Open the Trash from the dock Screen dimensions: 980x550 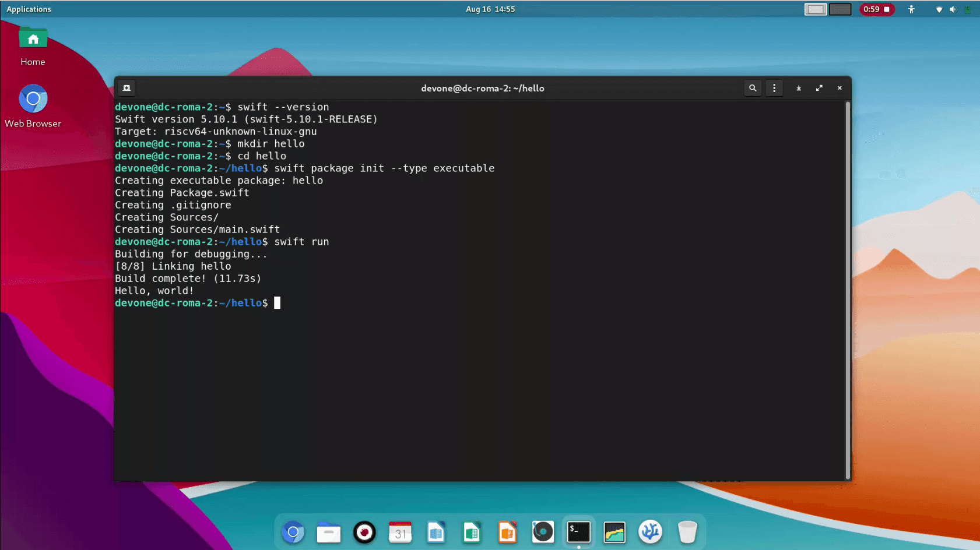pyautogui.click(x=687, y=532)
